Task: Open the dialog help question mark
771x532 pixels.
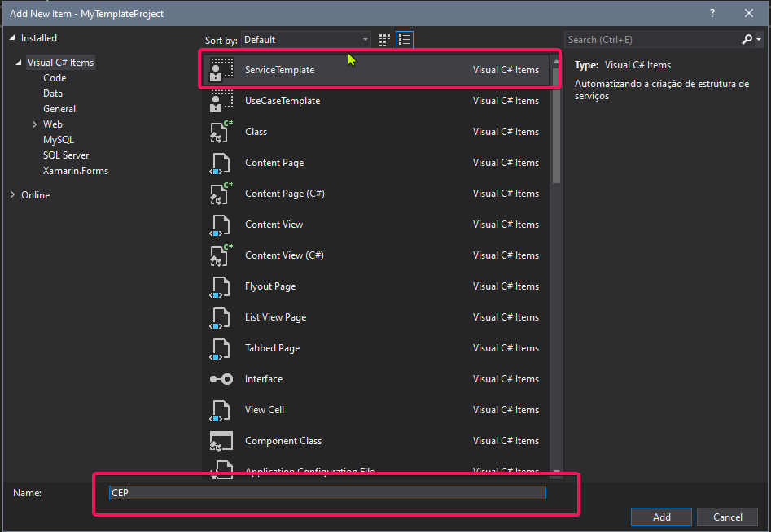Action: pyautogui.click(x=712, y=13)
